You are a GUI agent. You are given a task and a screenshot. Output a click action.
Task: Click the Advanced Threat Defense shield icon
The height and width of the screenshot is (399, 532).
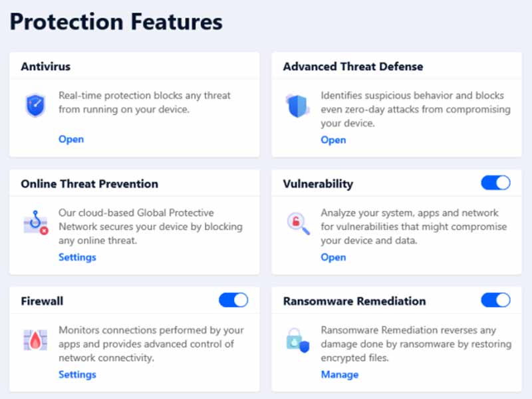click(297, 106)
